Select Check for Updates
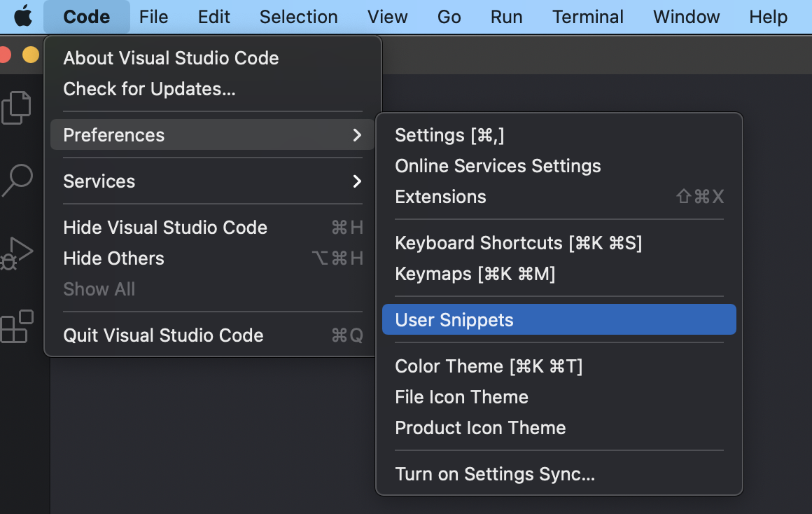 click(x=149, y=89)
